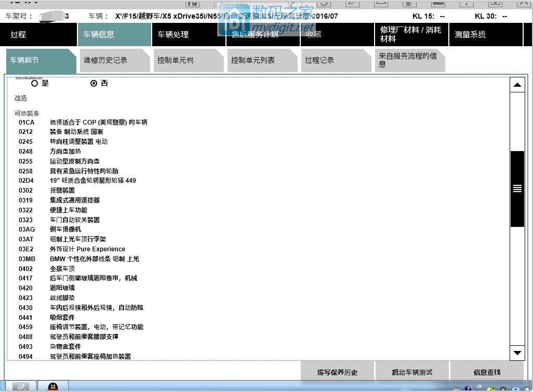This screenshot has height=392, width=533.
Task: Open the on-screen keyboard icon in the top toolbar
Action: pos(438,3)
